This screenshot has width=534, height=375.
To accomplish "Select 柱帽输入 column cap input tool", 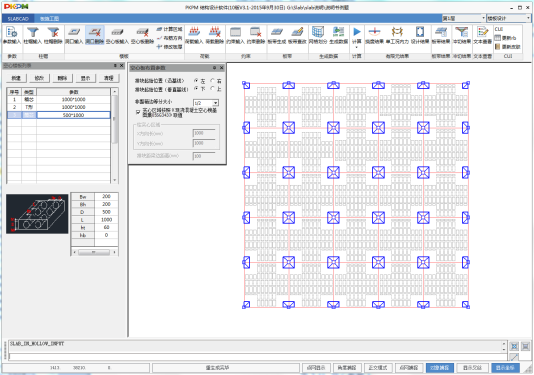I will (x=33, y=35).
